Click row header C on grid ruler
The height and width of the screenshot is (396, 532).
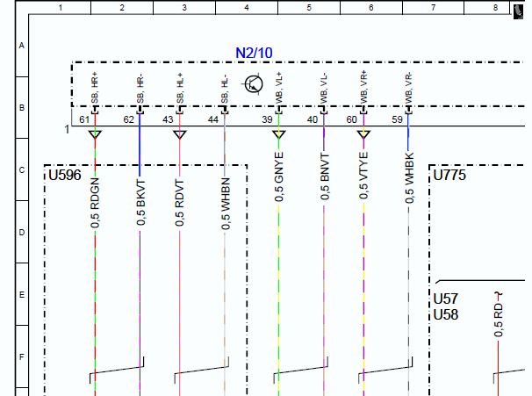22,170
